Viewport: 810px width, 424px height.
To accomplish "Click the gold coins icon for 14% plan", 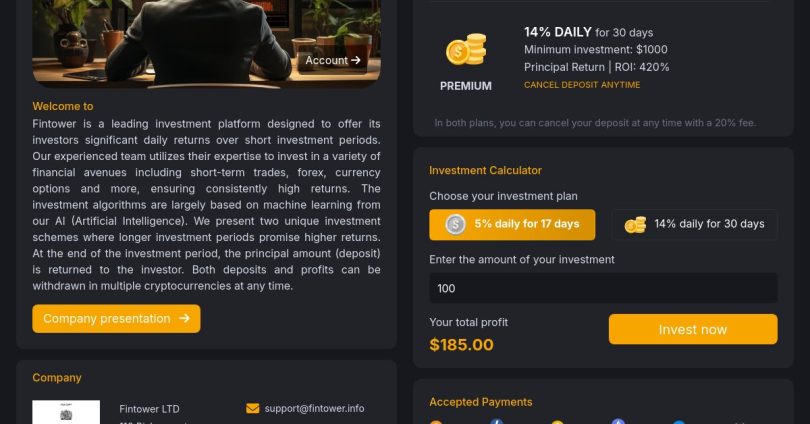I will (x=635, y=224).
